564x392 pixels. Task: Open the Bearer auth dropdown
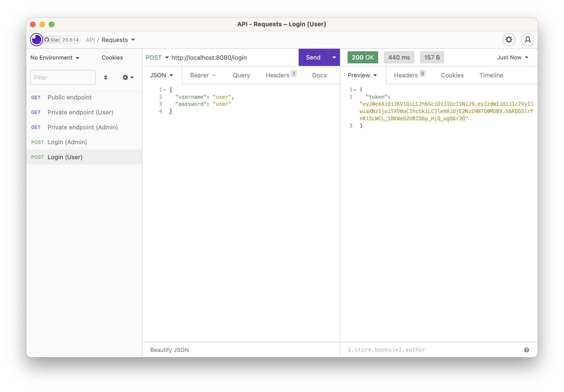pos(203,75)
